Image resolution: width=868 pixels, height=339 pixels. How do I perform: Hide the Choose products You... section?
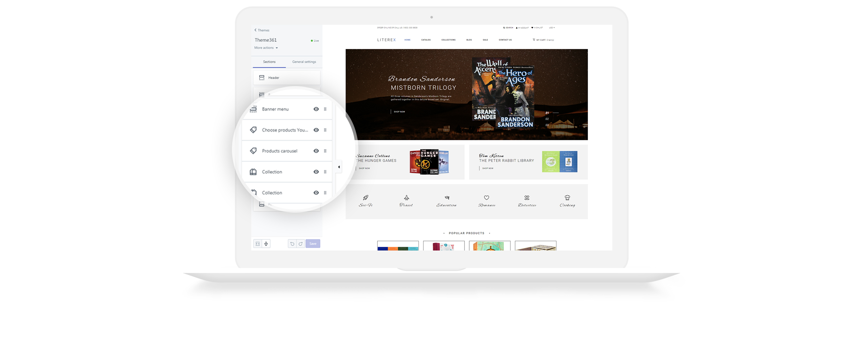(316, 130)
